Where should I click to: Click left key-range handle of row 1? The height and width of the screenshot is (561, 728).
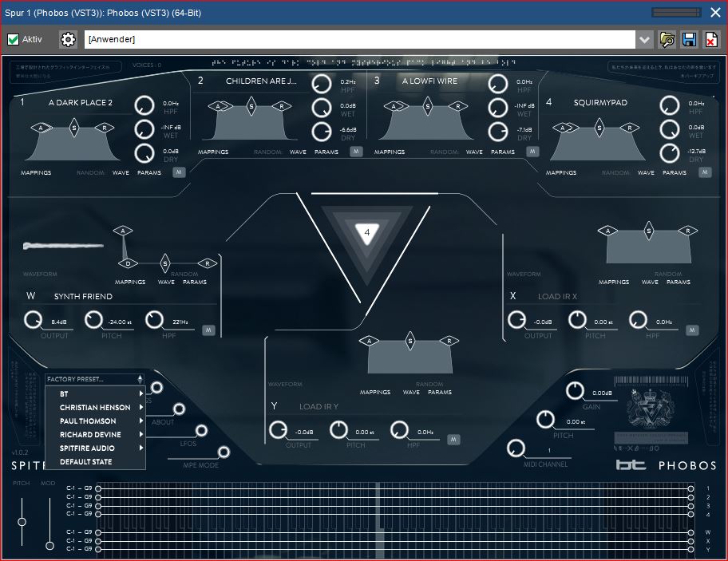[x=98, y=488]
